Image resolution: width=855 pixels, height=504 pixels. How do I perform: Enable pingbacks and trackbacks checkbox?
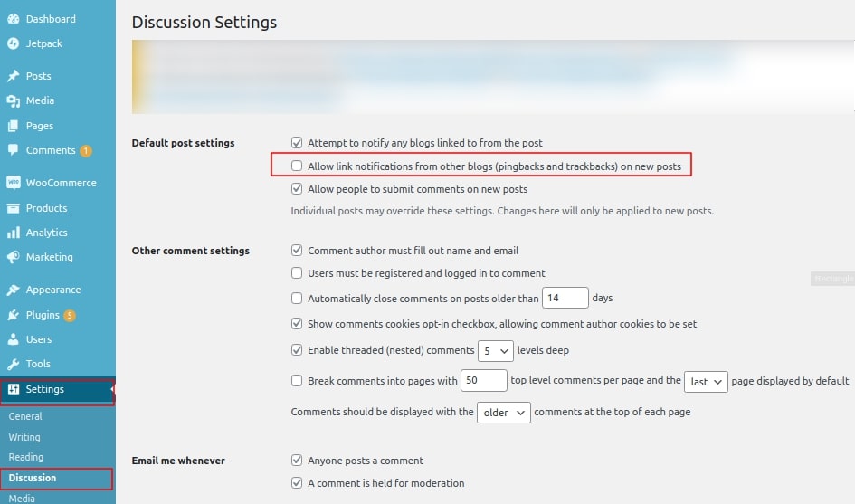point(297,166)
